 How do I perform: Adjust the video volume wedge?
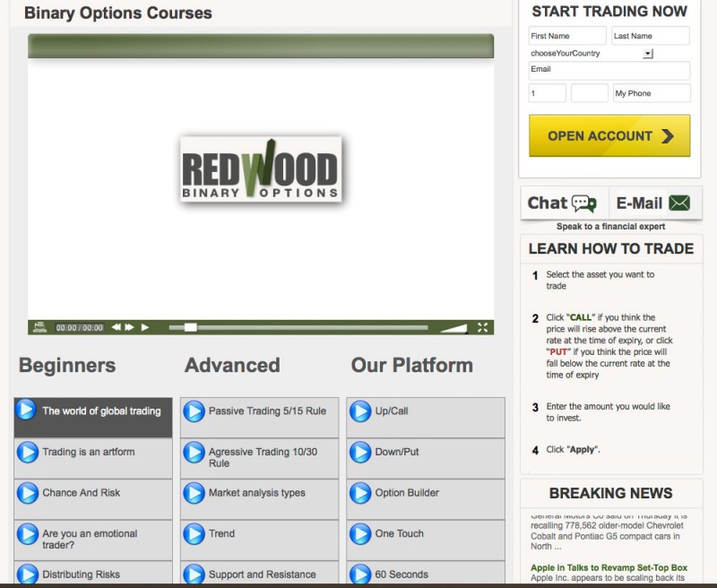point(454,328)
